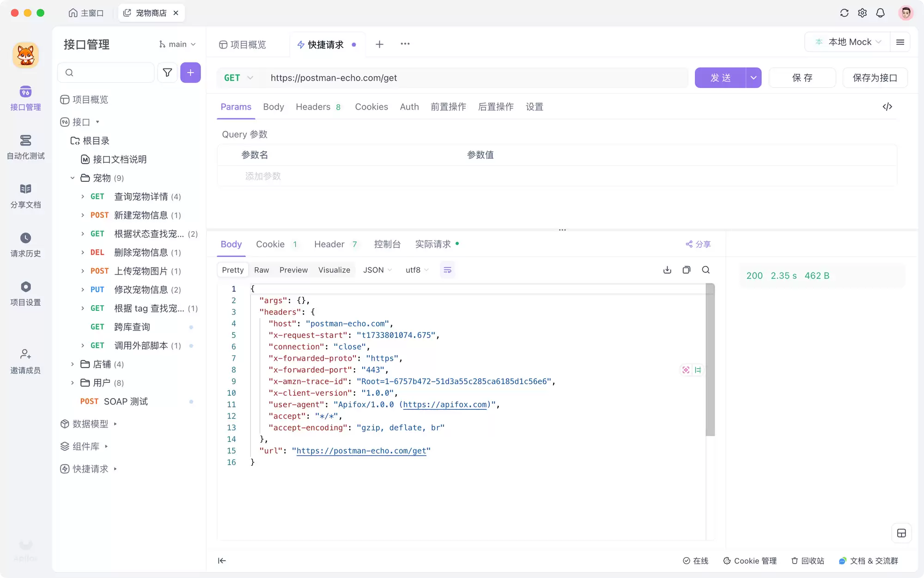The width and height of the screenshot is (924, 578).
Task: Click the assertion icon on line 8
Action: (698, 370)
